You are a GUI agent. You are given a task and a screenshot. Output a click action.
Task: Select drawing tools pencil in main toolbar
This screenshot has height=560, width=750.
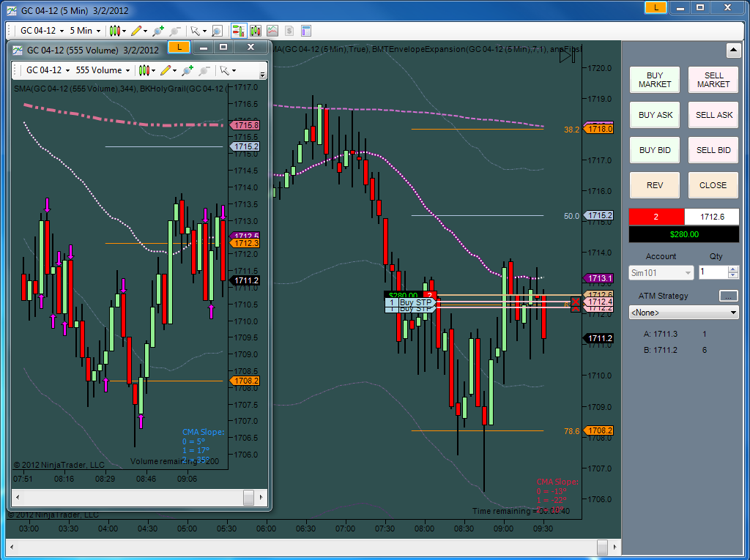[x=138, y=31]
